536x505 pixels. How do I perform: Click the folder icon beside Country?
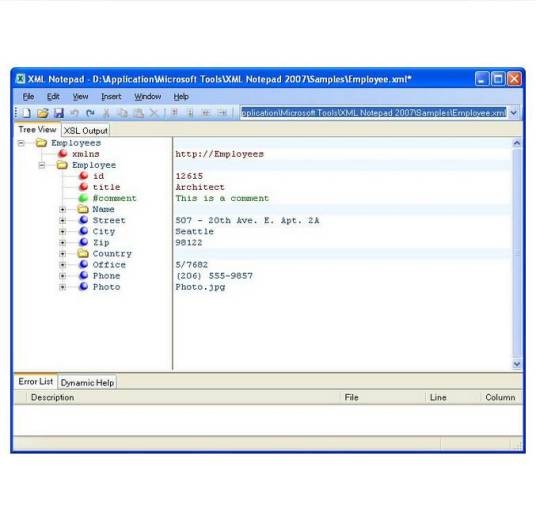pos(83,253)
